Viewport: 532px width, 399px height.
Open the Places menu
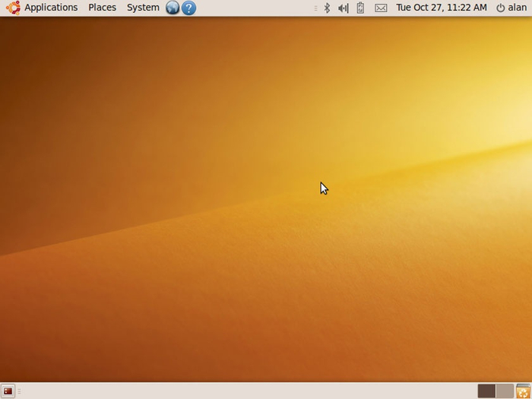[102, 8]
